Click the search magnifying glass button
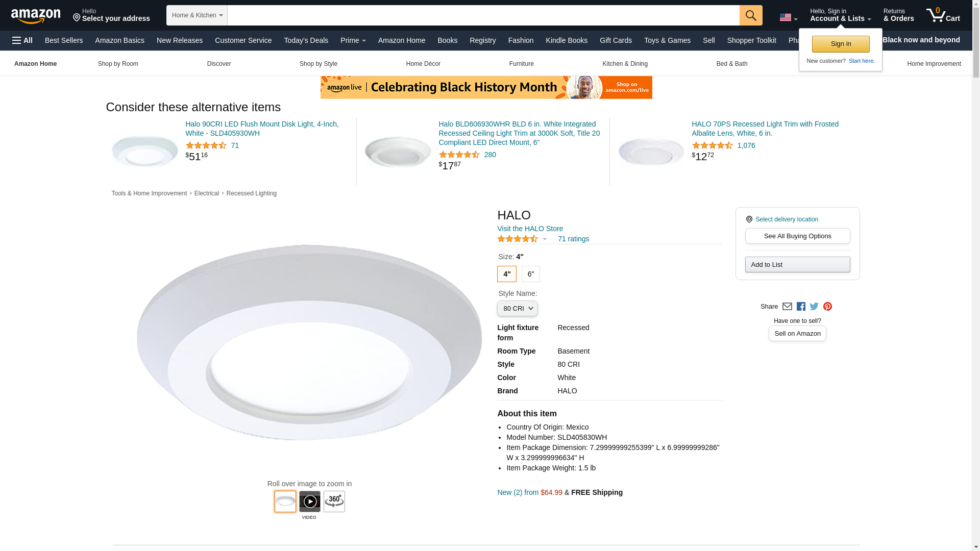This screenshot has height=551, width=980. click(750, 15)
